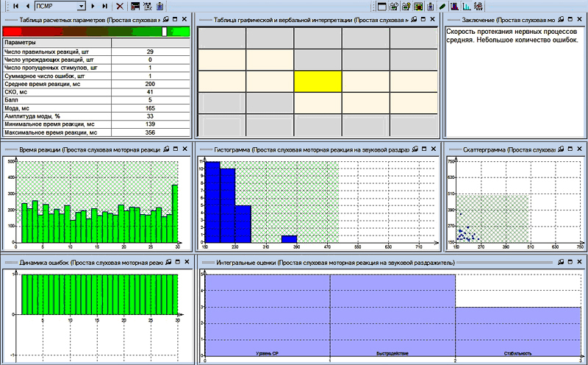Click the Стабильность bar in Интегральные оценки
Viewport: 588px width, 365px height.
tap(518, 332)
